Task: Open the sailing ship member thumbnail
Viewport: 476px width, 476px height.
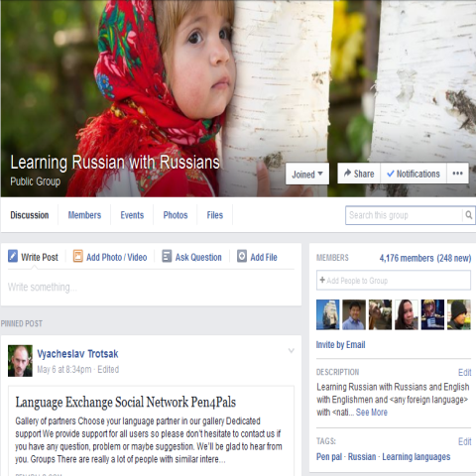Action: 327,314
